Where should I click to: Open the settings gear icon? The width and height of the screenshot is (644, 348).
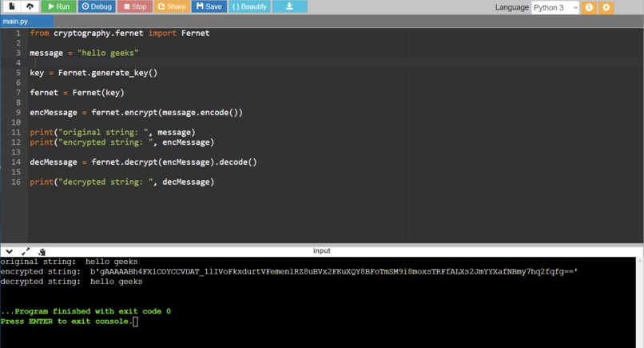[606, 7]
